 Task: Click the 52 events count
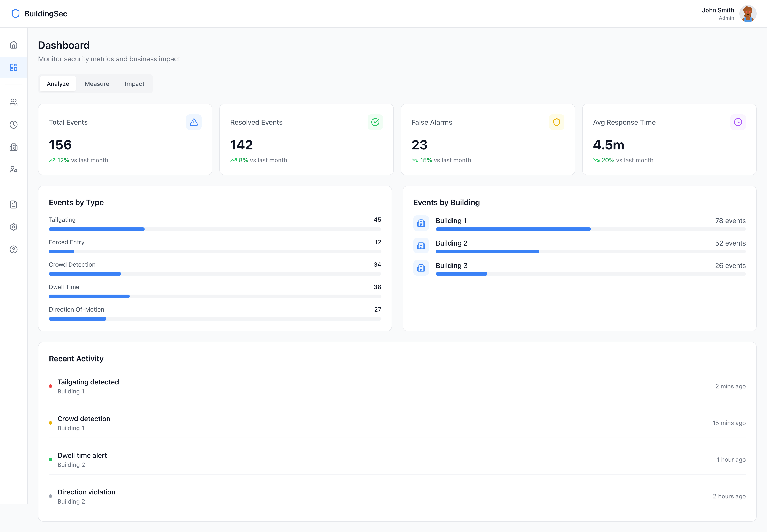point(730,243)
